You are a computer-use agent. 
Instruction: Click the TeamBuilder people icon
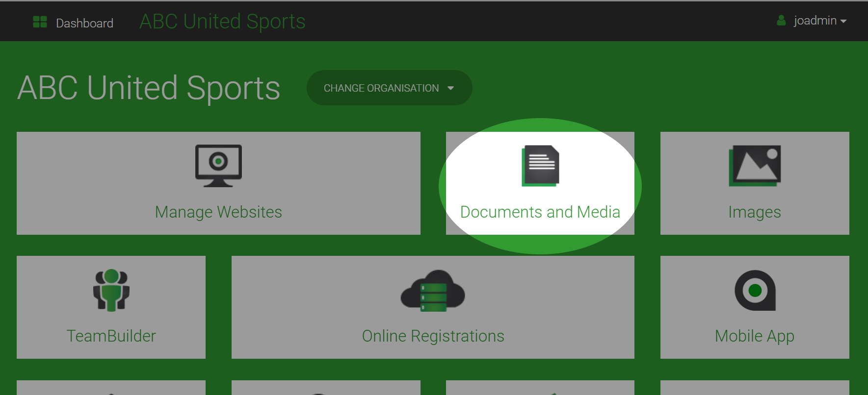point(111,290)
